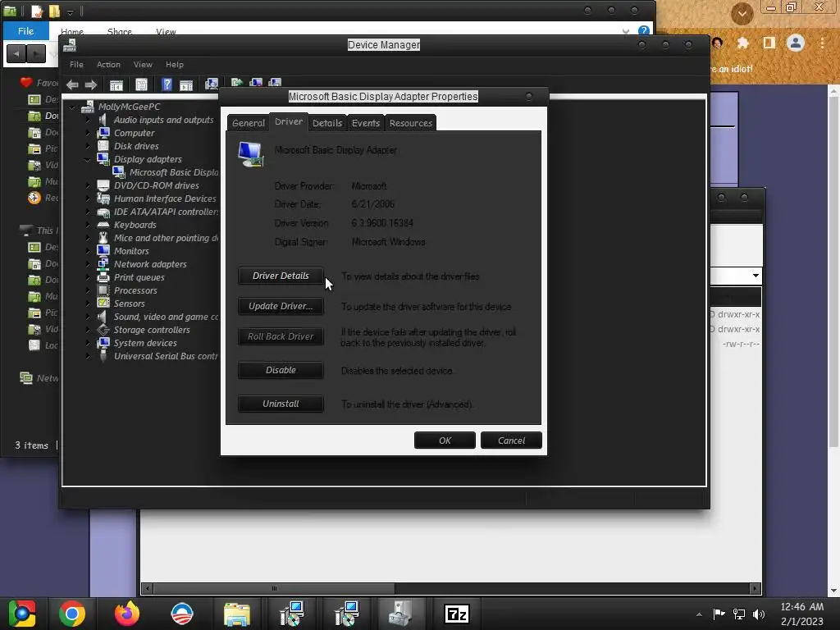
Task: Open Device Manager's Action menu
Action: pyautogui.click(x=108, y=64)
